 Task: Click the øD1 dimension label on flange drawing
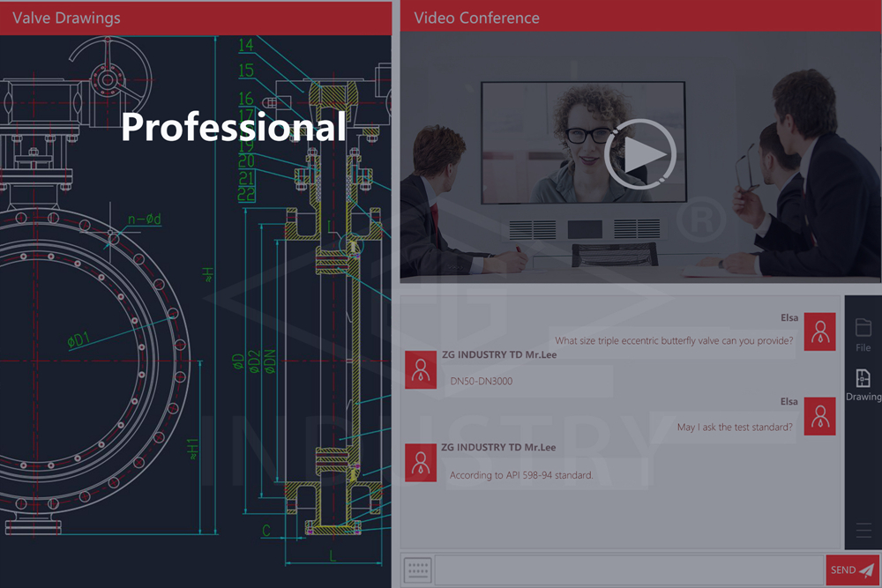81,336
